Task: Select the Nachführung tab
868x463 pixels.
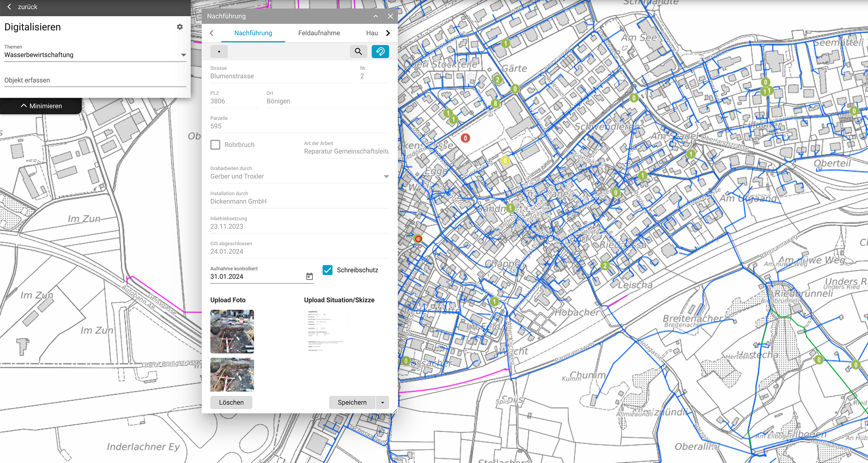Action: click(x=253, y=33)
